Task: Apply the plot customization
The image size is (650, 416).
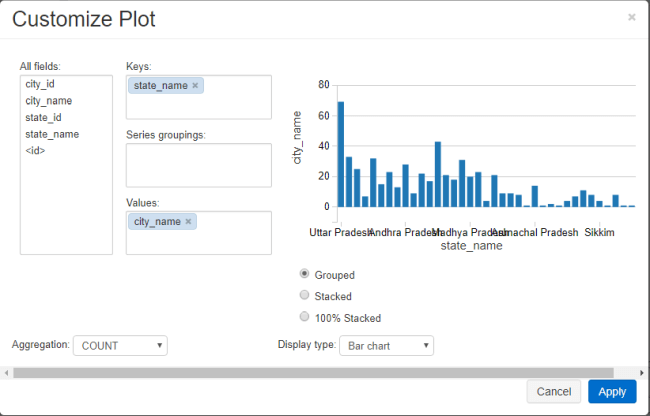Action: point(612,392)
